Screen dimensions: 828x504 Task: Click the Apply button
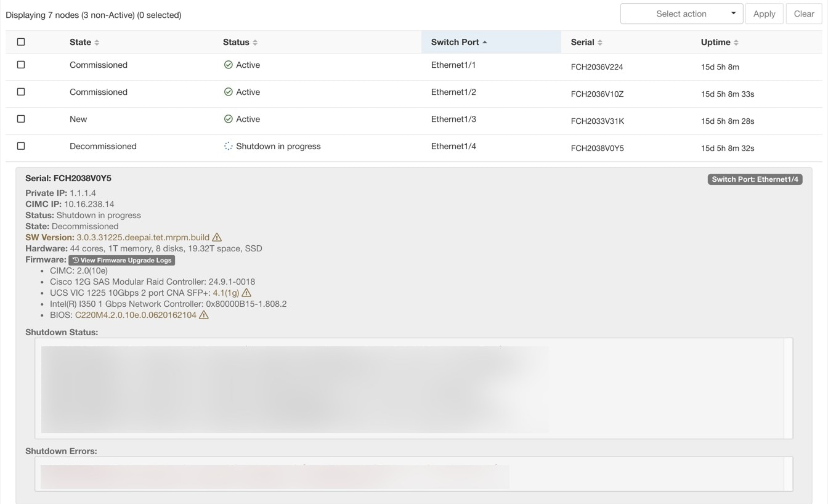(x=764, y=14)
